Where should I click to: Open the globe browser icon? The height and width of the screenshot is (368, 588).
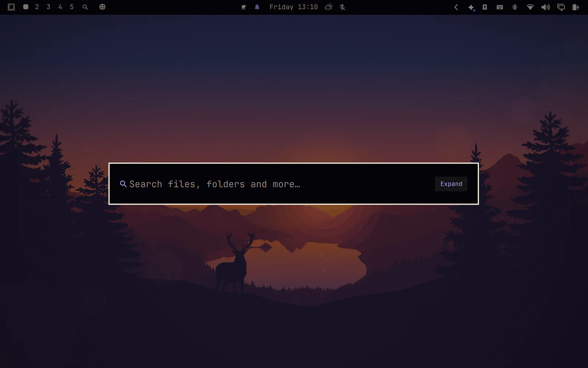pyautogui.click(x=103, y=7)
